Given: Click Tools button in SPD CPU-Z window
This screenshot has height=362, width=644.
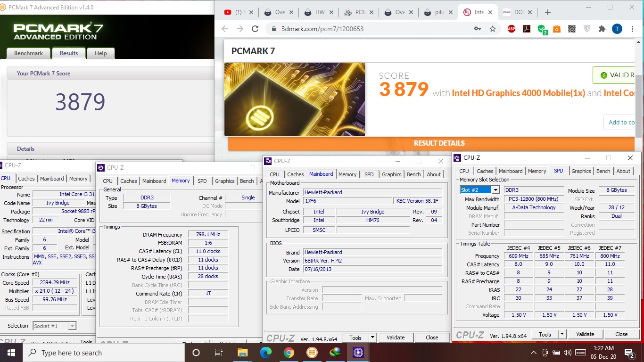Looking at the screenshot, I should pyautogui.click(x=545, y=334).
